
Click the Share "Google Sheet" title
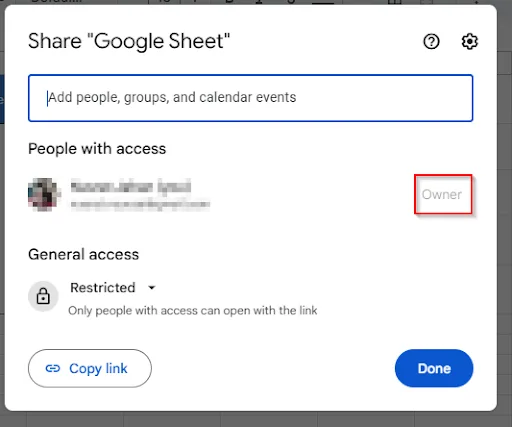coord(129,41)
